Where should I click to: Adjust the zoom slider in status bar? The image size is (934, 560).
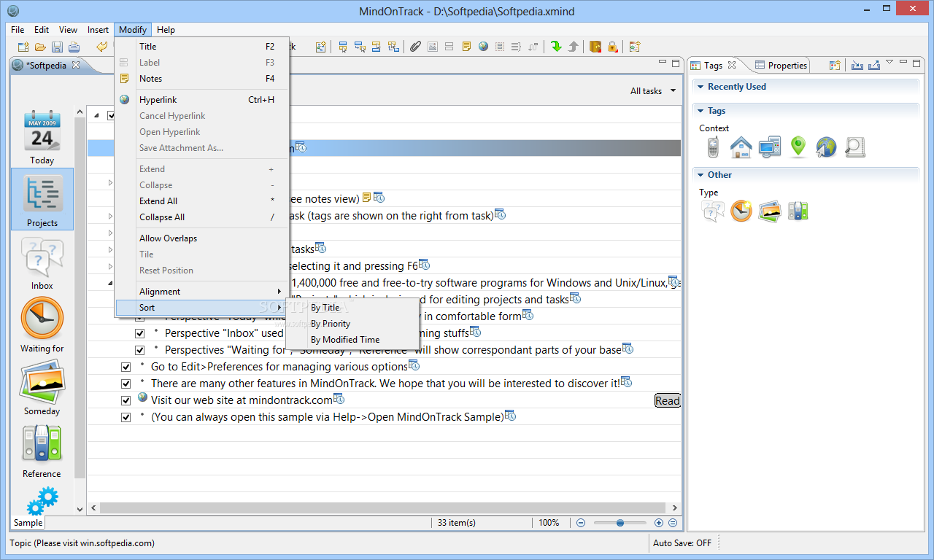(620, 523)
